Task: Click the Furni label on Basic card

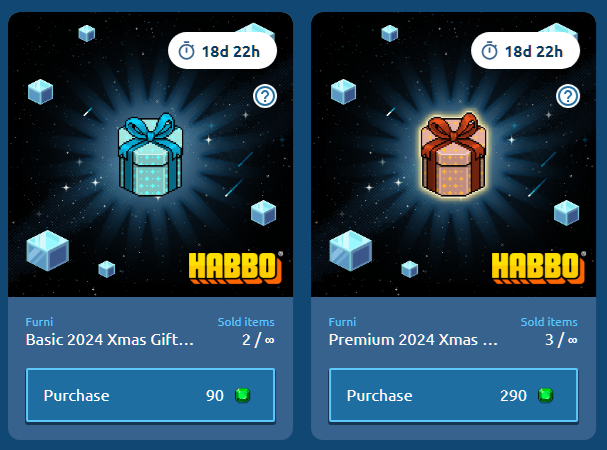Action: click(x=39, y=322)
